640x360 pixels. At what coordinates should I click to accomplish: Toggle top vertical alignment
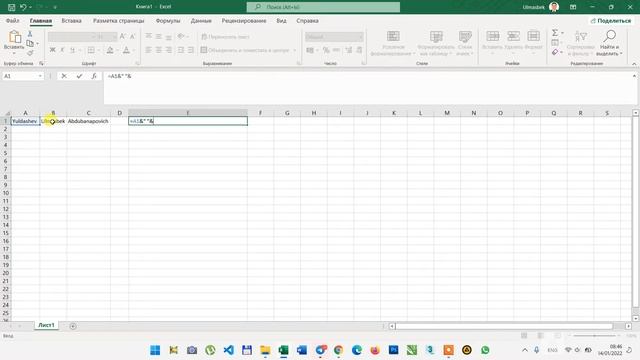149,36
